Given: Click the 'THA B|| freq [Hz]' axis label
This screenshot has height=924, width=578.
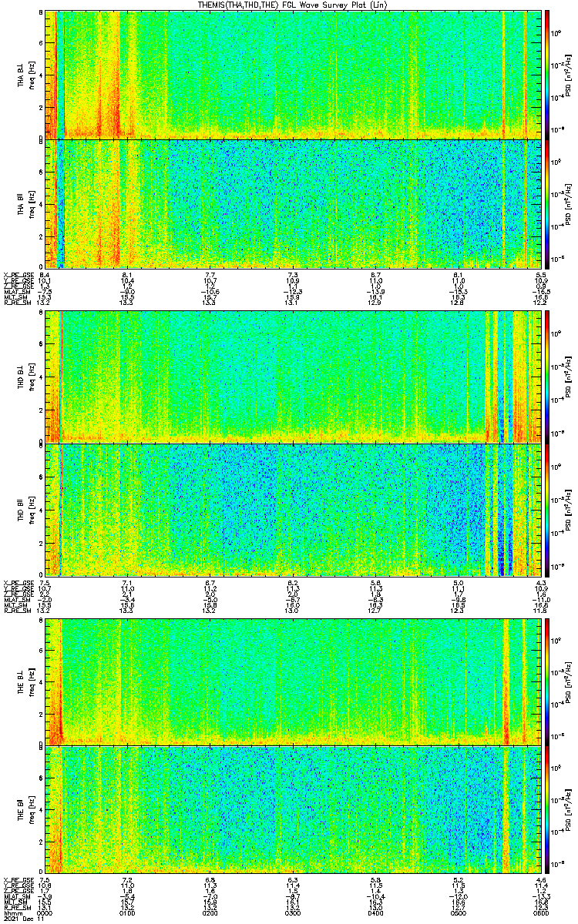Looking at the screenshot, I should pyautogui.click(x=25, y=203).
